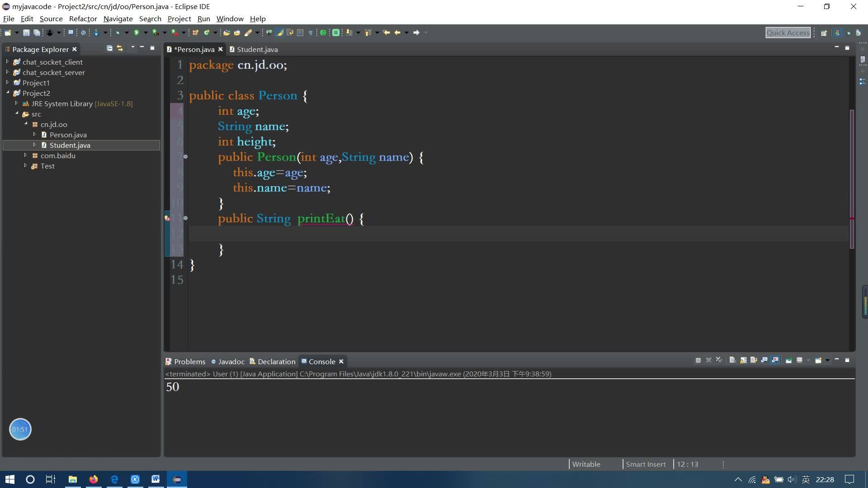Click the Search flashlight icon
The height and width of the screenshot is (488, 868).
click(x=248, y=33)
